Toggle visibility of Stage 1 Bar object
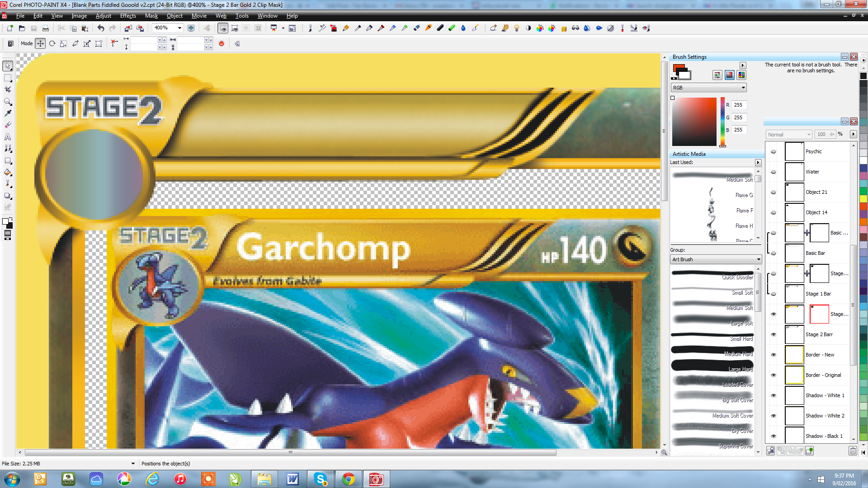Image resolution: width=868 pixels, height=488 pixels. [x=774, y=294]
